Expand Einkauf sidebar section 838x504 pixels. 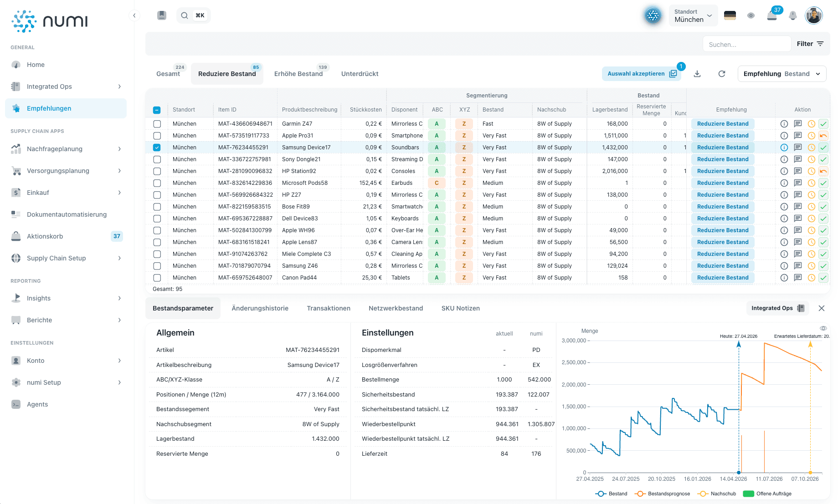click(66, 193)
